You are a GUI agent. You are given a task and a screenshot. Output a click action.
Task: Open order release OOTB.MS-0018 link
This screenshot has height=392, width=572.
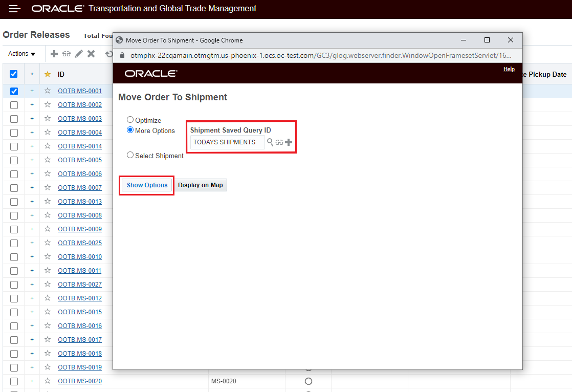tap(80, 353)
